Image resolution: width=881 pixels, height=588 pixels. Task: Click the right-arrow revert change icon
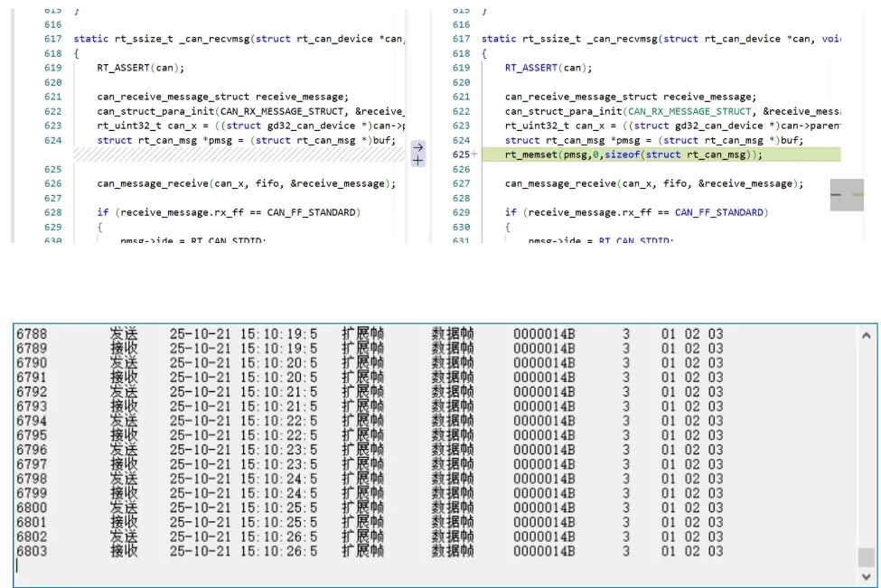point(417,147)
